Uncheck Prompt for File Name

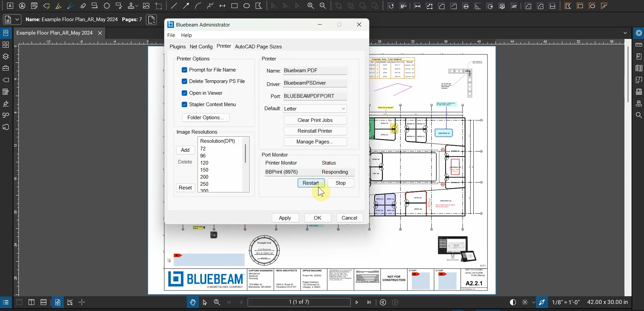pyautogui.click(x=184, y=70)
